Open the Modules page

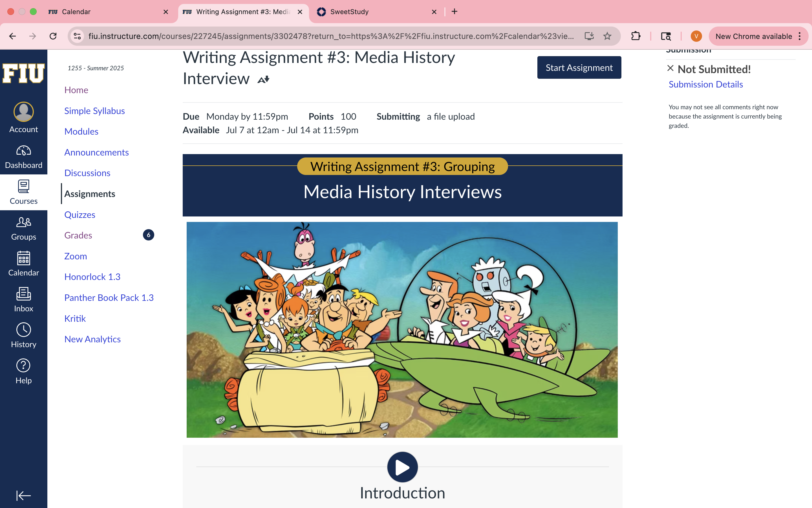[x=81, y=131]
